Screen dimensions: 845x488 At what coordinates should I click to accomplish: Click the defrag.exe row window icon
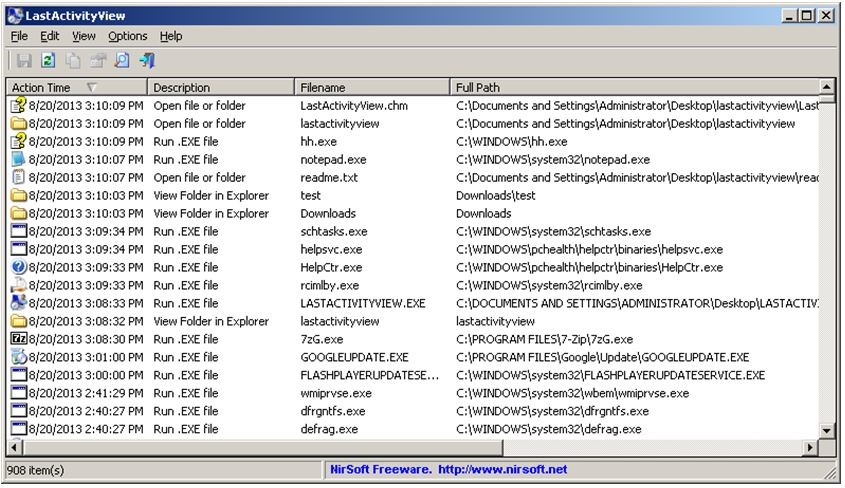pyautogui.click(x=19, y=429)
